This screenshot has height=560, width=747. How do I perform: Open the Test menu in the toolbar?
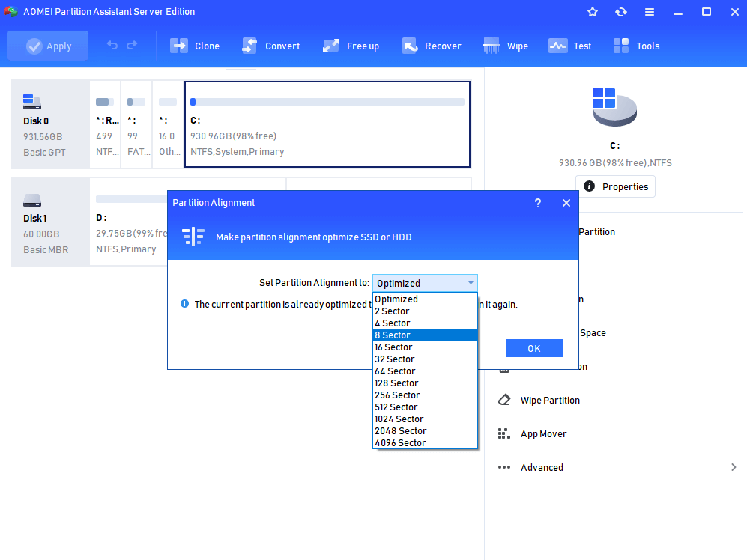pyautogui.click(x=570, y=46)
